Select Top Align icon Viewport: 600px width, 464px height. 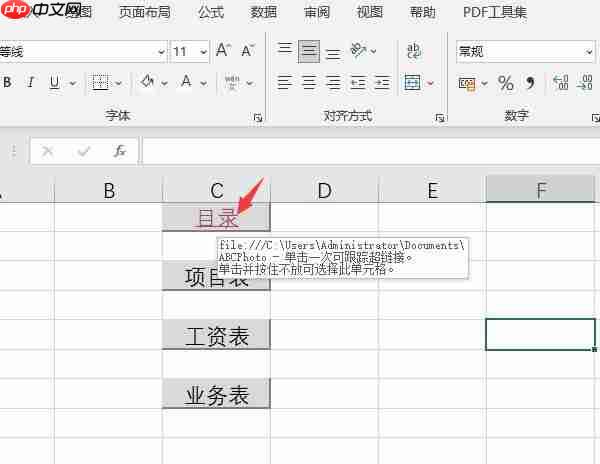tap(285, 49)
